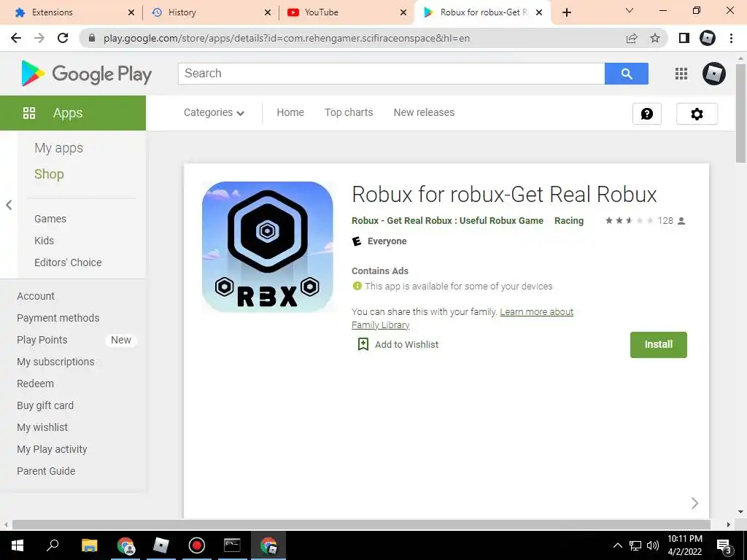Open Buy gift card link
This screenshot has height=560, width=747.
[x=45, y=405]
